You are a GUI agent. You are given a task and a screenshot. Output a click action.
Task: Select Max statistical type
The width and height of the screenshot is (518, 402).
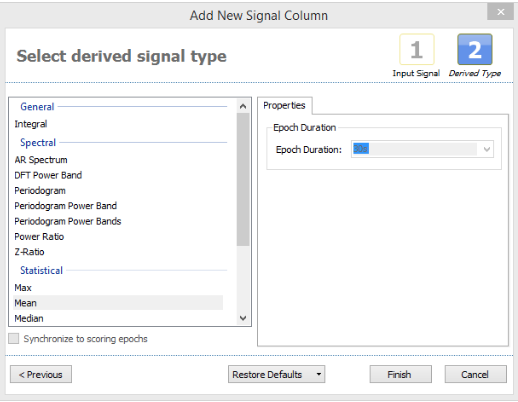[118, 287]
